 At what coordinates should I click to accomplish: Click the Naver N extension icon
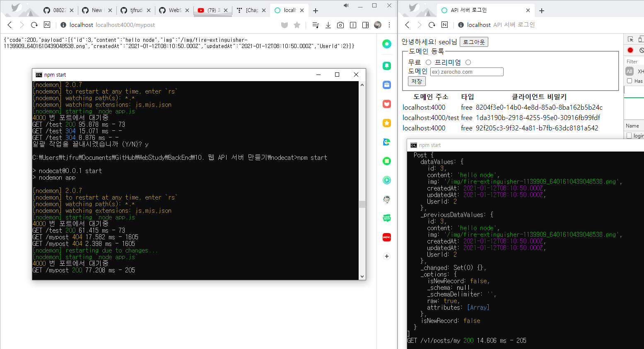(47, 25)
